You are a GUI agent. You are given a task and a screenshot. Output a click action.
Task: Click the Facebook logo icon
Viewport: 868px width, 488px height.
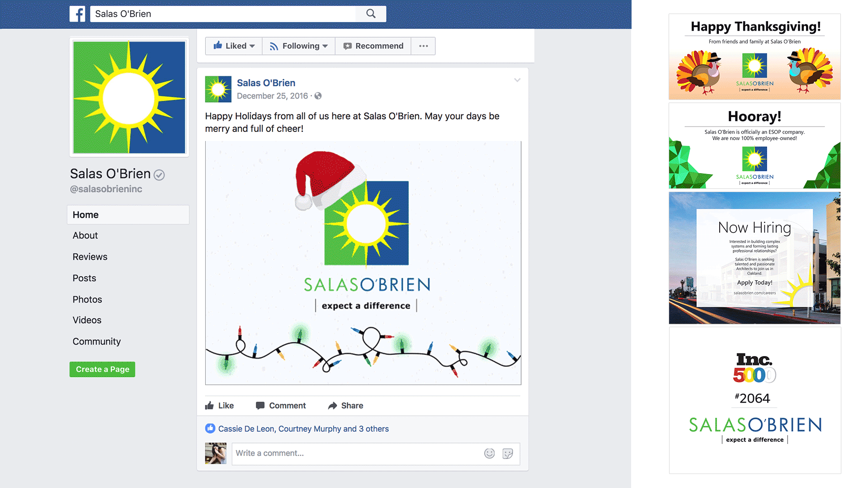pyautogui.click(x=77, y=14)
